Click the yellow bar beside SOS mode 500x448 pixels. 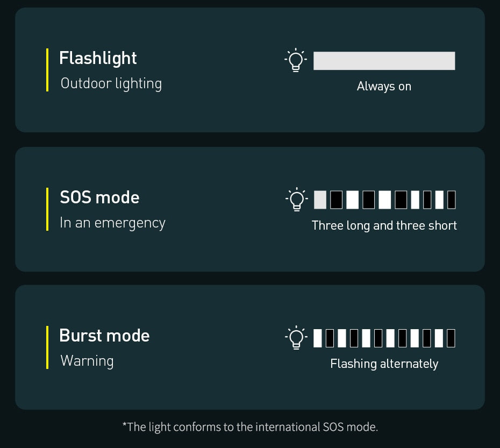click(47, 209)
